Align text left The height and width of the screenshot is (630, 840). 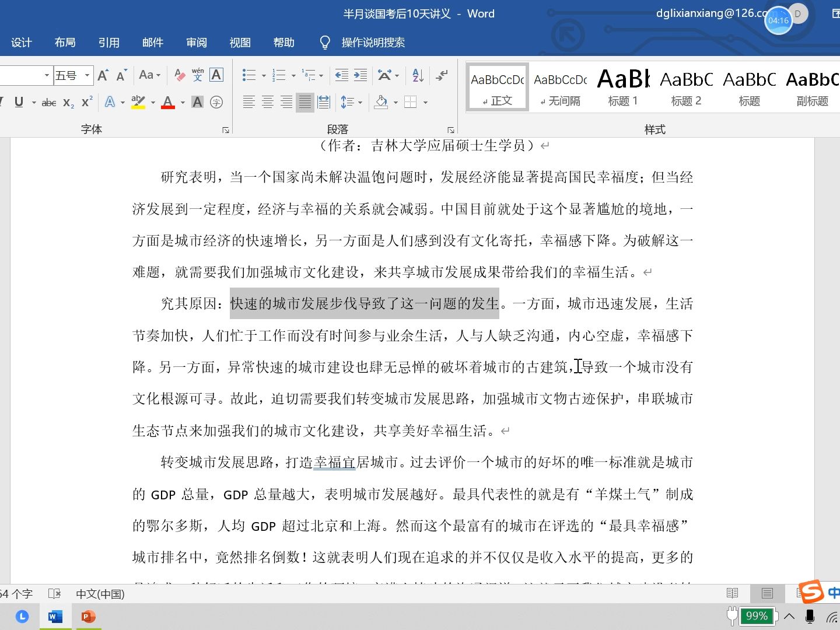point(249,103)
